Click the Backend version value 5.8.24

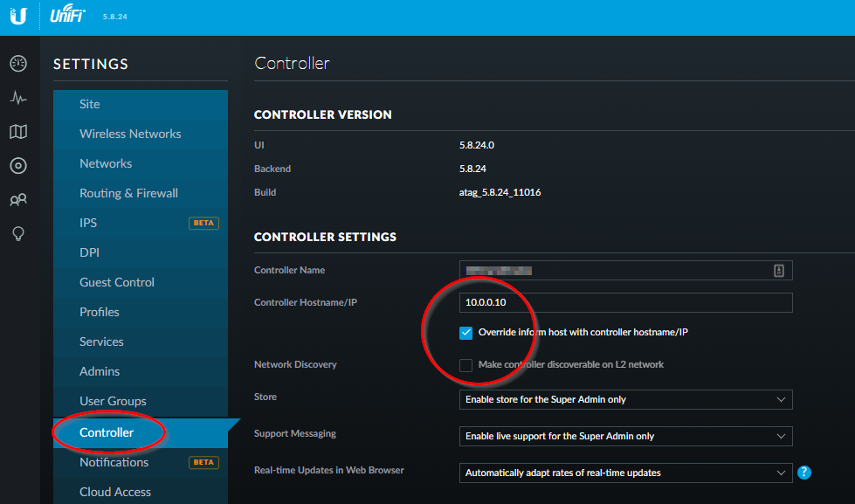pyautogui.click(x=472, y=169)
